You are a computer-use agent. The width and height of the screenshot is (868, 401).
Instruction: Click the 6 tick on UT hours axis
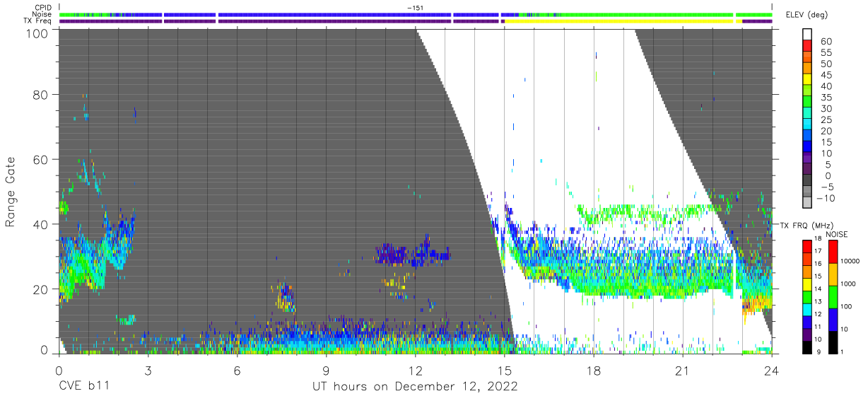point(237,370)
